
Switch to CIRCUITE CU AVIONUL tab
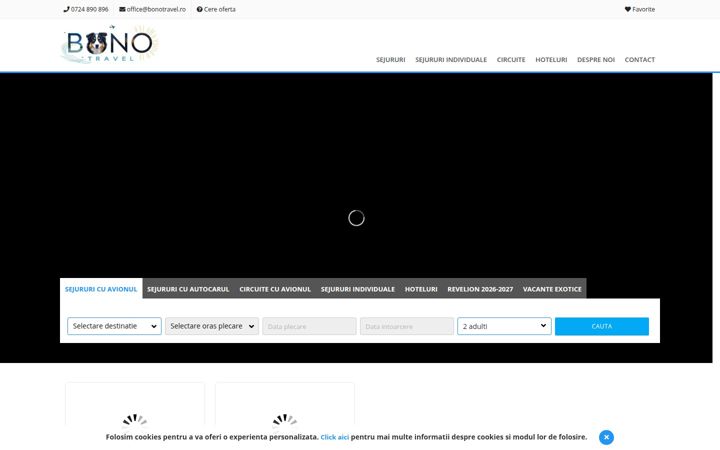[275, 289]
